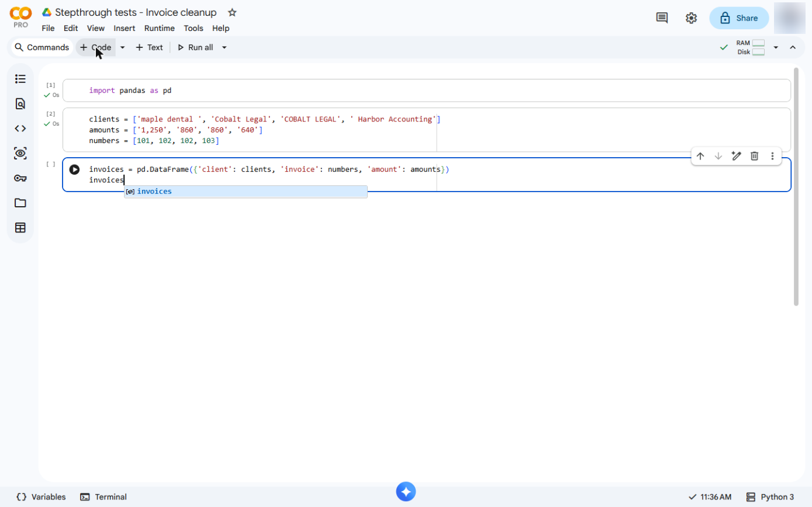Open the Data table sidebar icon
The height and width of the screenshot is (507, 812).
click(x=20, y=228)
